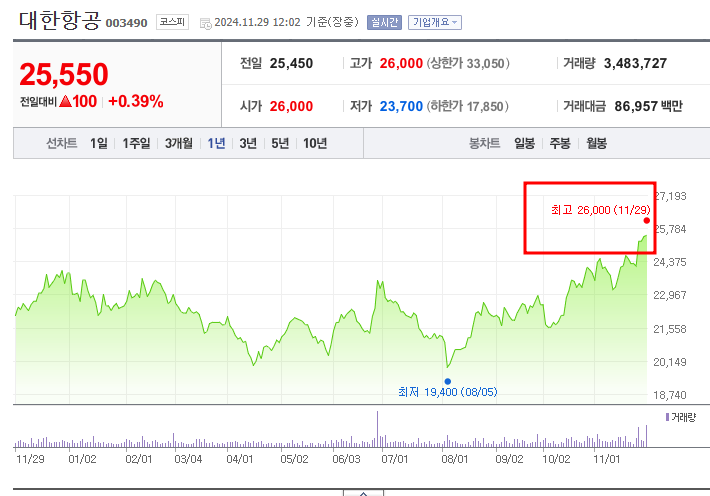Click the 저가 value 23,700
The image size is (710, 496).
pos(401,106)
